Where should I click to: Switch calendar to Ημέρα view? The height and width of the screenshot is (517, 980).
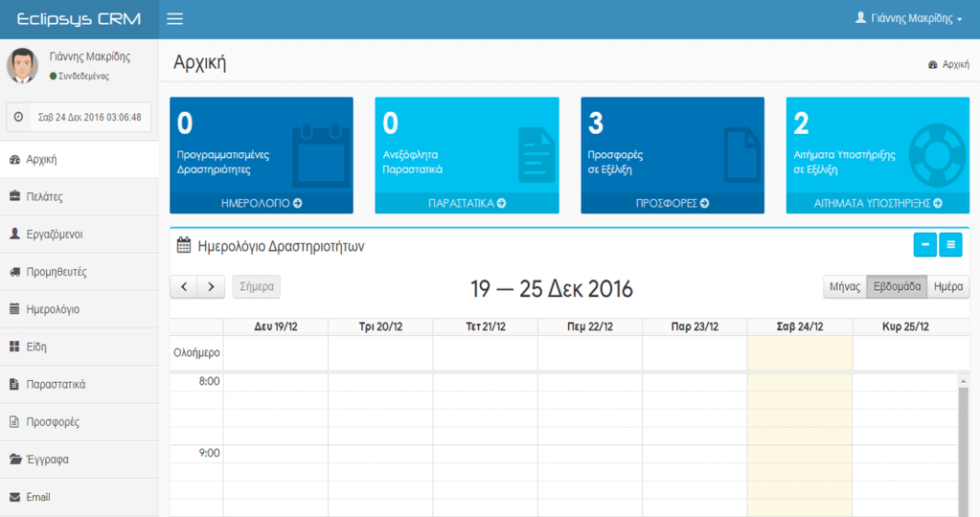[948, 286]
